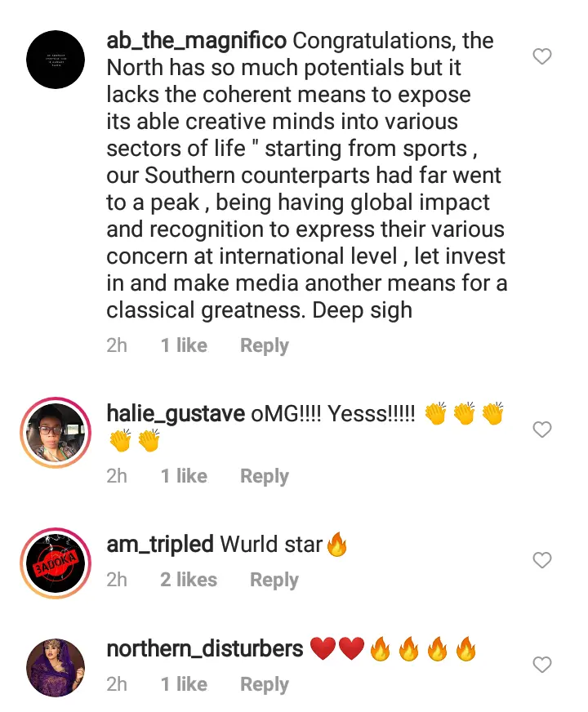View who liked ab_the_magnifico's comment
Viewport: 588px width, 712px height.
tap(184, 345)
